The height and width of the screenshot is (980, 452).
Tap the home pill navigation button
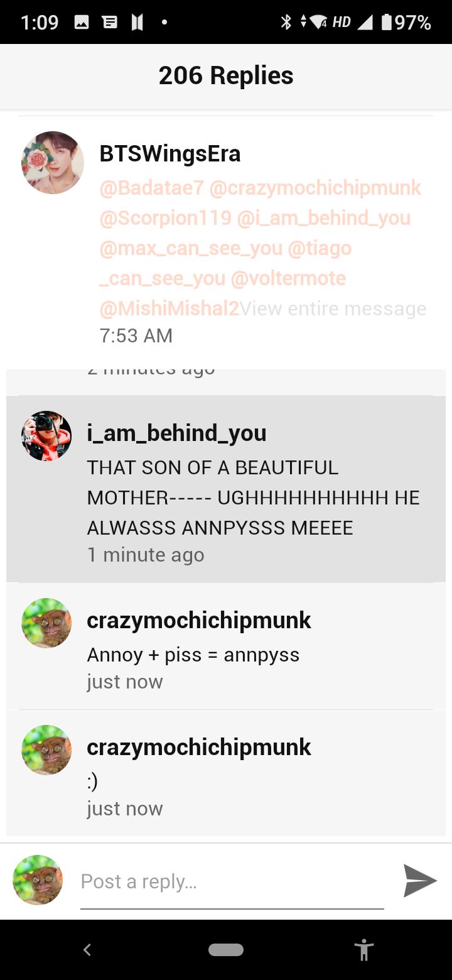click(226, 950)
